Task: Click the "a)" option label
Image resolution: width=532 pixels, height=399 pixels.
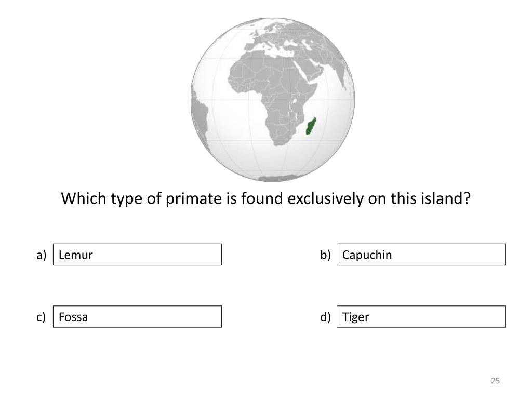Action: 41,255
